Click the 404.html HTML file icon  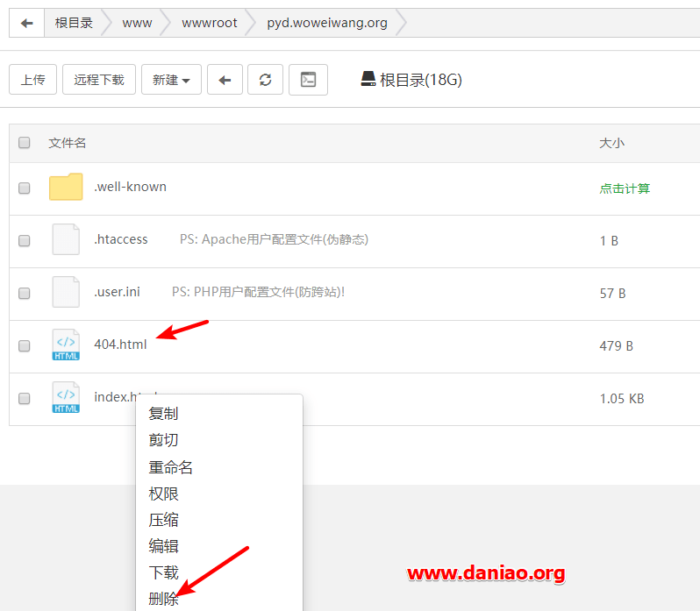pyautogui.click(x=66, y=345)
